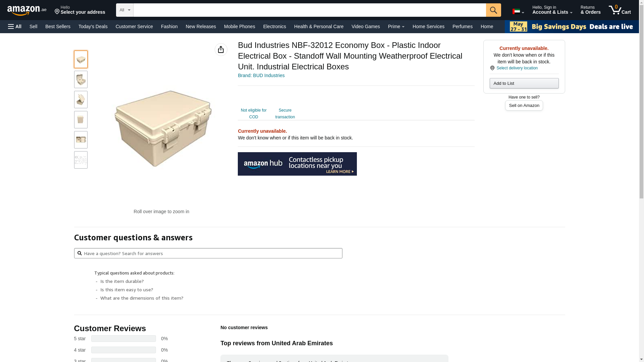Select the second product thumbnail with open lid
Screen dimensions: 644x362
[x=81, y=79]
